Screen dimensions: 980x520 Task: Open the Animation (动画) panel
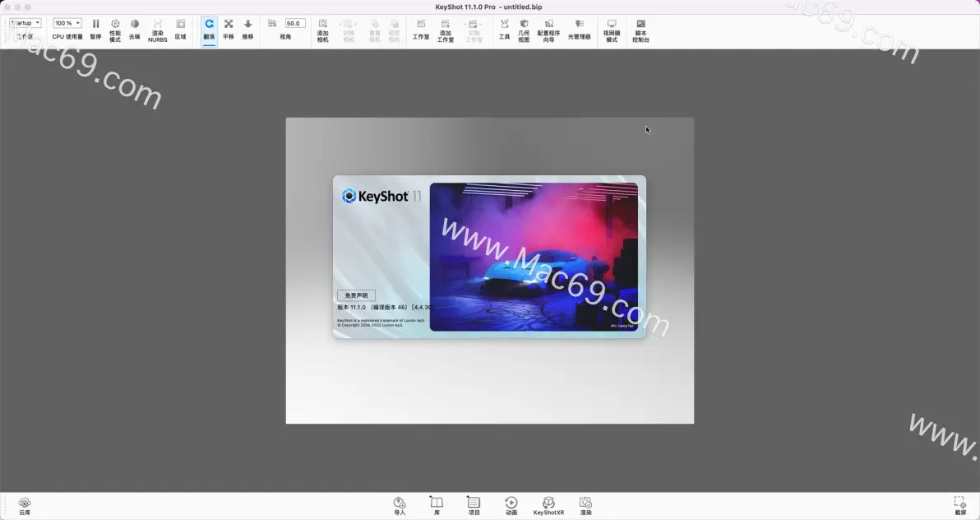point(511,506)
